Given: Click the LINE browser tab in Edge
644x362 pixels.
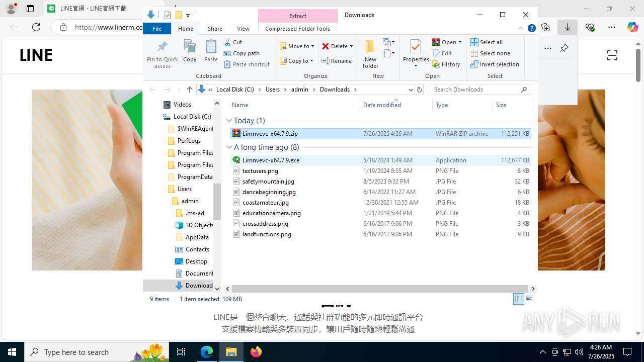Looking at the screenshot, I should 94,9.
